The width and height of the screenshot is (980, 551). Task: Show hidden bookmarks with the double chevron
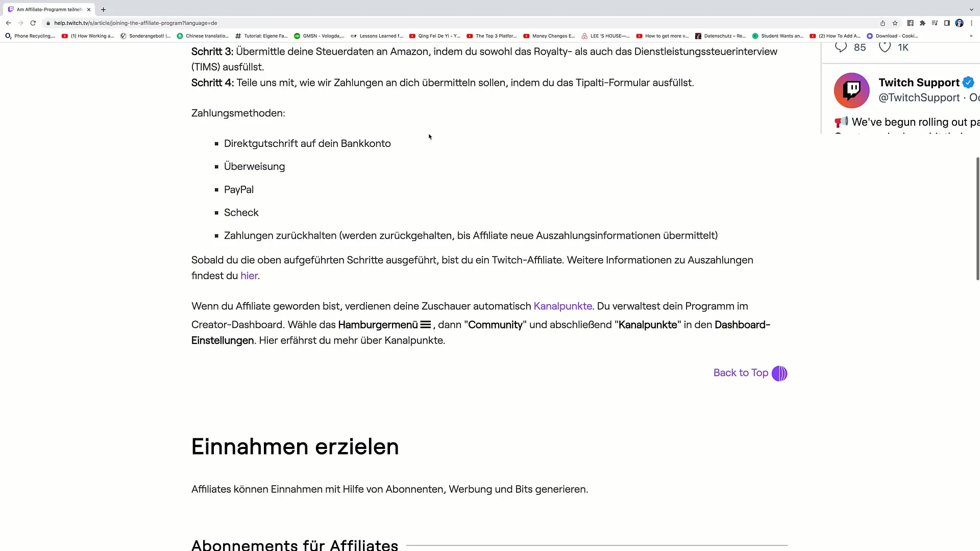pyautogui.click(x=971, y=36)
